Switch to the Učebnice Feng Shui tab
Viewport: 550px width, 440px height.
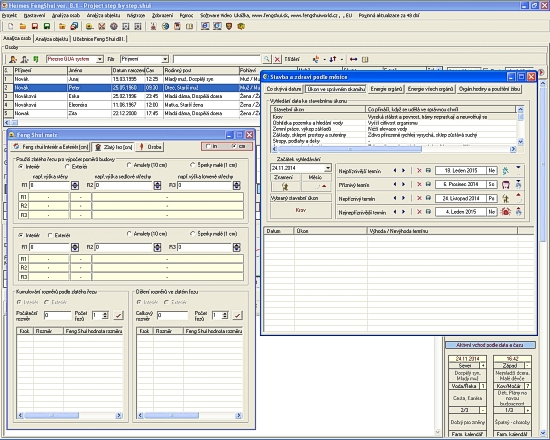tap(99, 39)
